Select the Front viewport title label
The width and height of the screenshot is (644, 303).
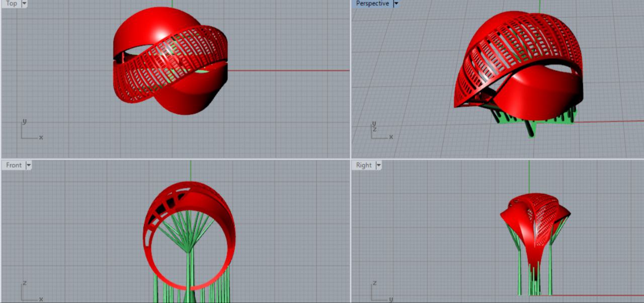(x=14, y=165)
